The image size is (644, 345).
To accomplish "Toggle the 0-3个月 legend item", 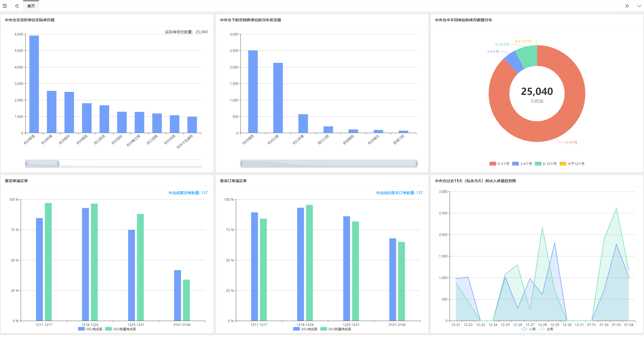I will click(499, 164).
